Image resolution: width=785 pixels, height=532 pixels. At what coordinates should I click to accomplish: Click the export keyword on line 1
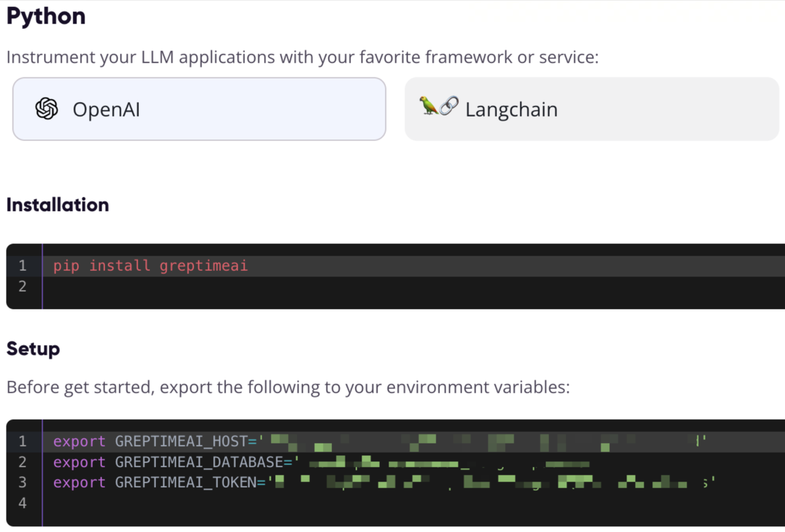(x=78, y=441)
